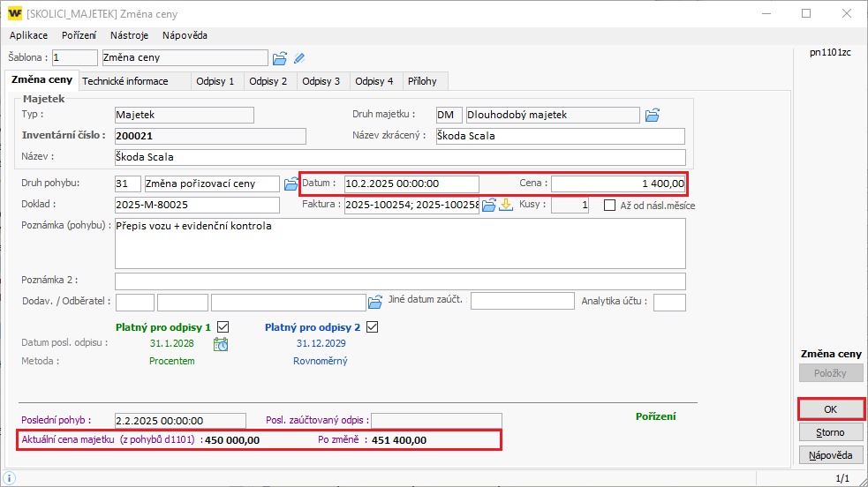
Task: Open the Nástroje menu
Action: coord(129,35)
